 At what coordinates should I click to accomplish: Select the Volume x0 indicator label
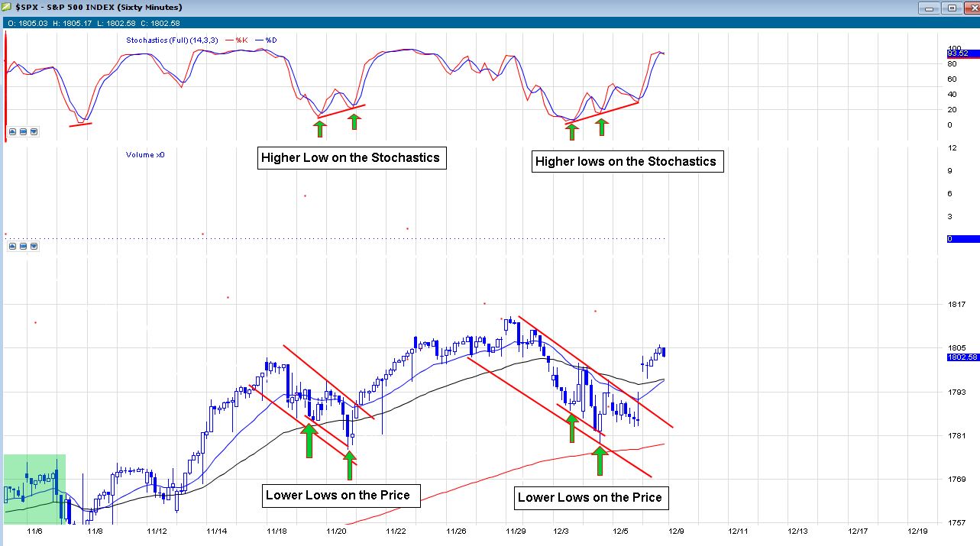pyautogui.click(x=145, y=154)
